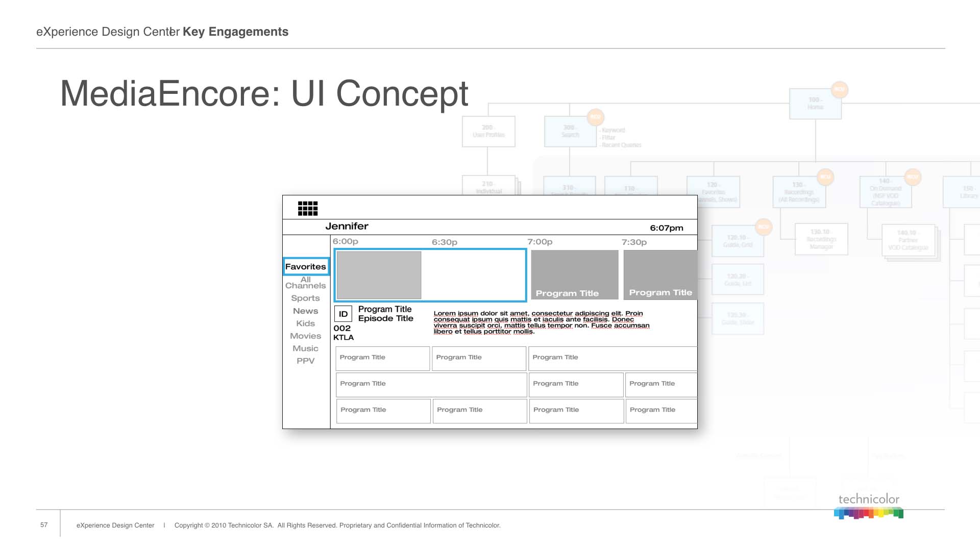This screenshot has height=551, width=980.
Task: Click the technicolor logo
Action: [x=869, y=506]
